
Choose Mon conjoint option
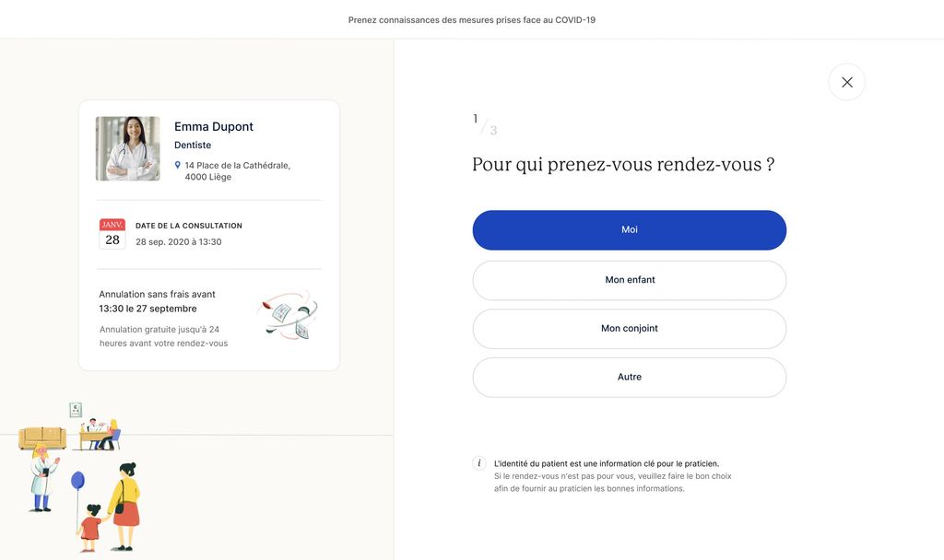coord(629,329)
